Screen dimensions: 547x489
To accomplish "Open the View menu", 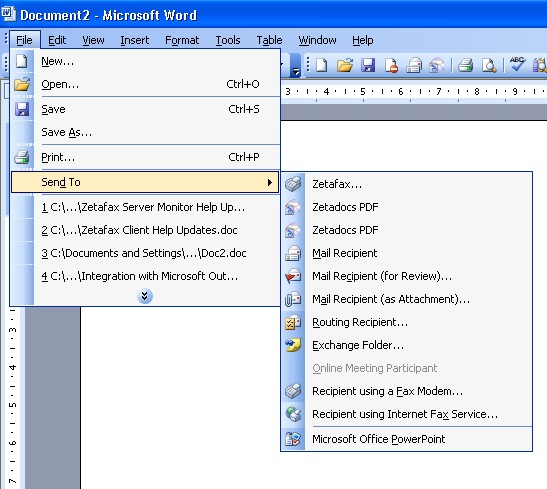I will (93, 40).
